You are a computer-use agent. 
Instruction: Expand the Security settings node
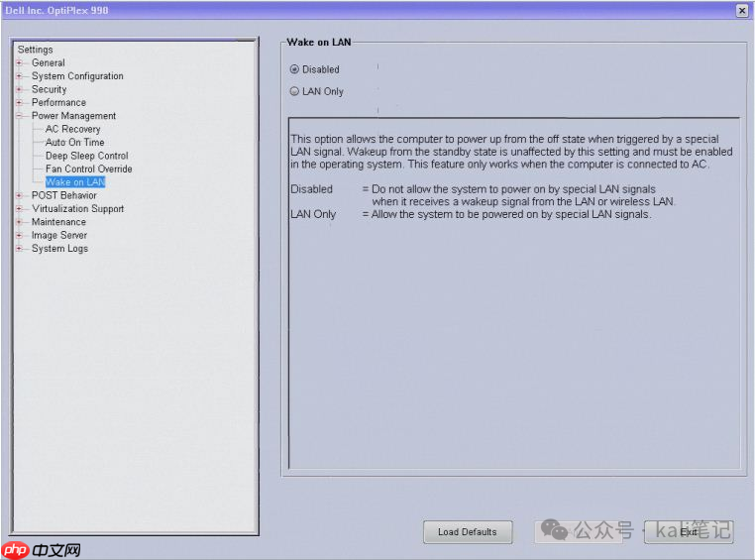click(x=19, y=89)
